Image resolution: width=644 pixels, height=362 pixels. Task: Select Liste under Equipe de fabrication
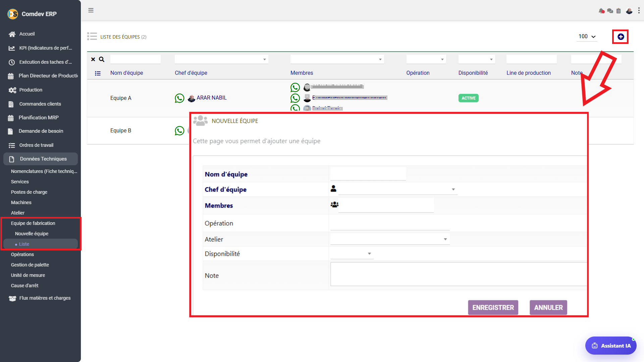point(41,244)
